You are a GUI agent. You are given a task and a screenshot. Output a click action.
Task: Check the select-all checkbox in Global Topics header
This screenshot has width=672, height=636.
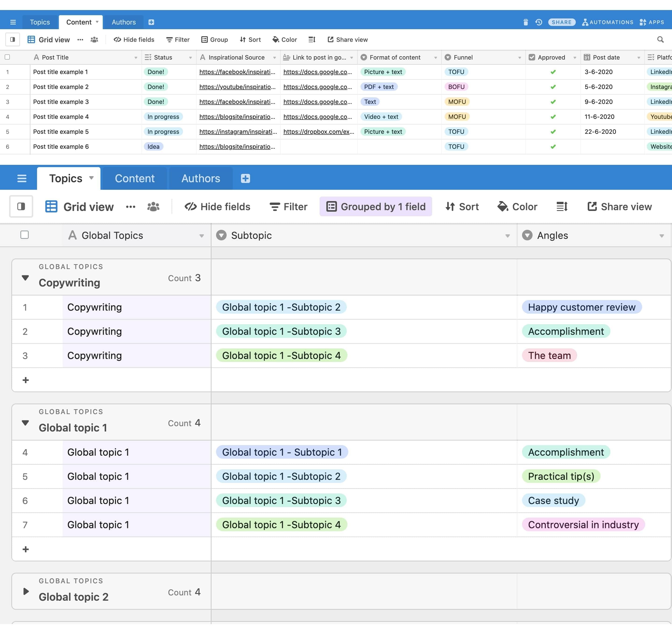pyautogui.click(x=25, y=235)
